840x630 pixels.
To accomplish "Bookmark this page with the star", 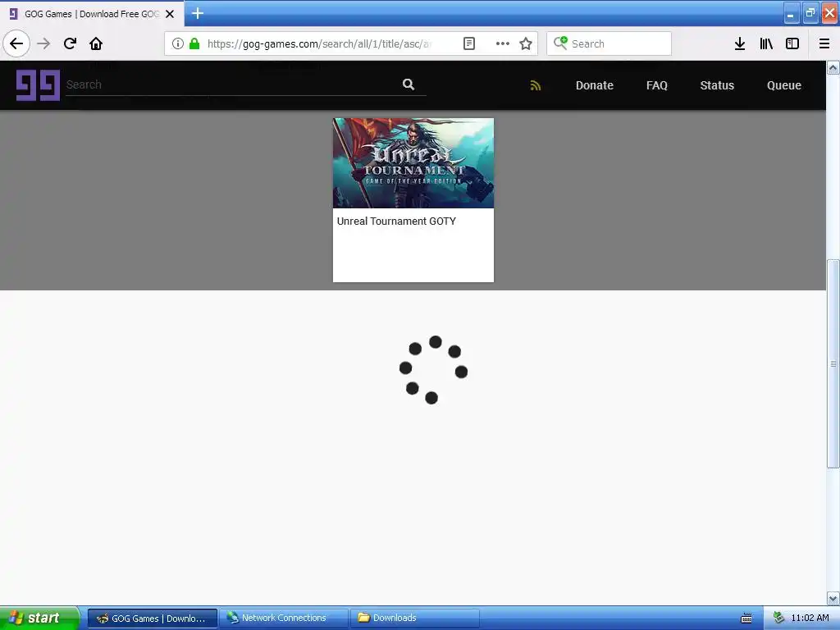I will tap(526, 43).
